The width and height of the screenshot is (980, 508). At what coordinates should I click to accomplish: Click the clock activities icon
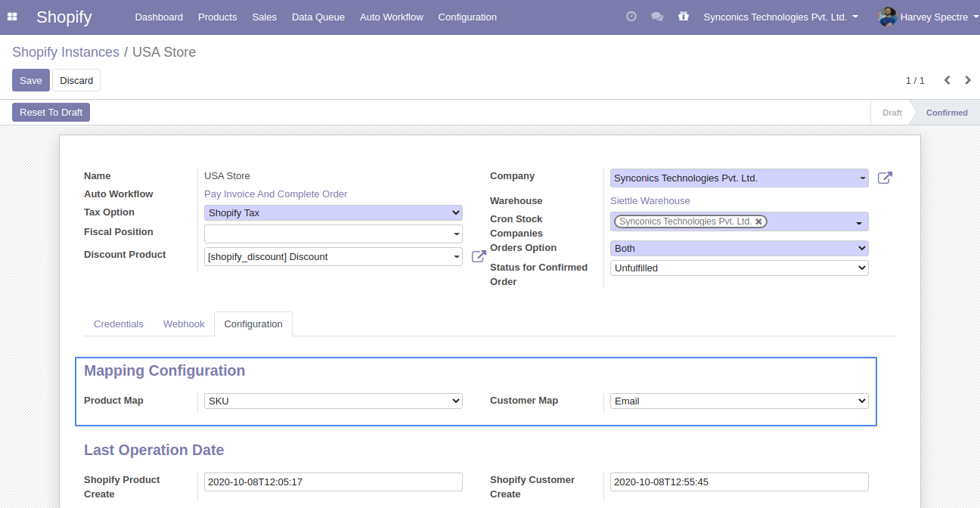[631, 17]
